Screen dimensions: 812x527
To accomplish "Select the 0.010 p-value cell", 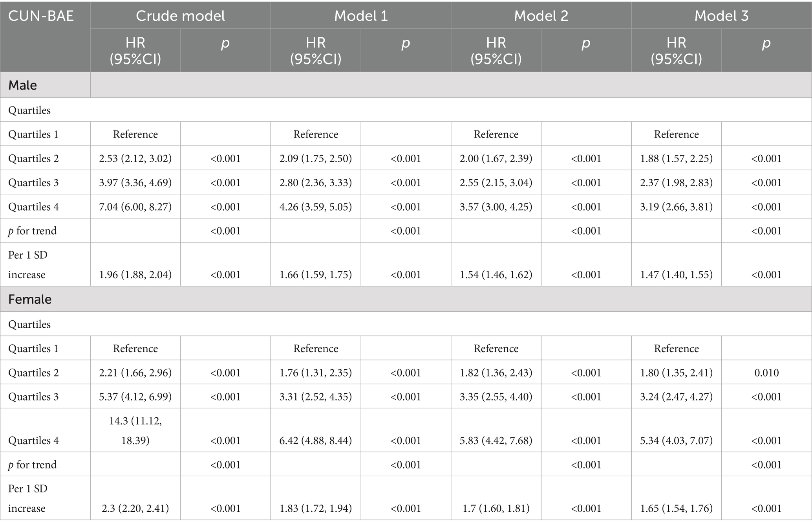I will pyautogui.click(x=766, y=373).
